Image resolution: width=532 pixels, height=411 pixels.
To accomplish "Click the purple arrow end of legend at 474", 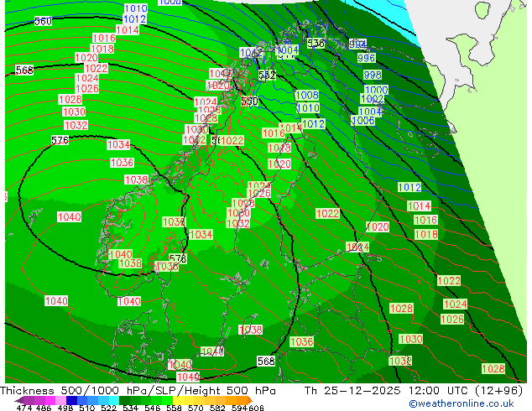I will (x=18, y=400).
